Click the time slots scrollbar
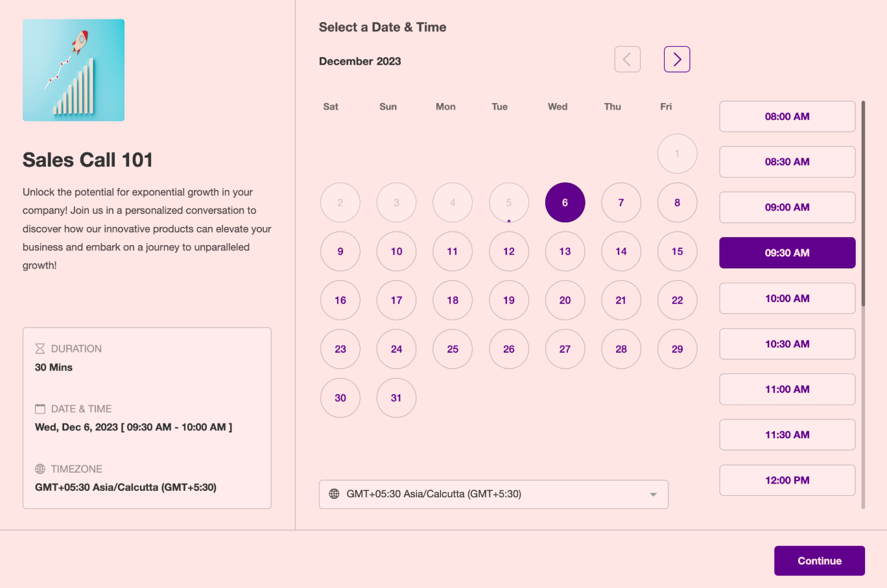This screenshot has height=588, width=887. pyautogui.click(x=863, y=204)
